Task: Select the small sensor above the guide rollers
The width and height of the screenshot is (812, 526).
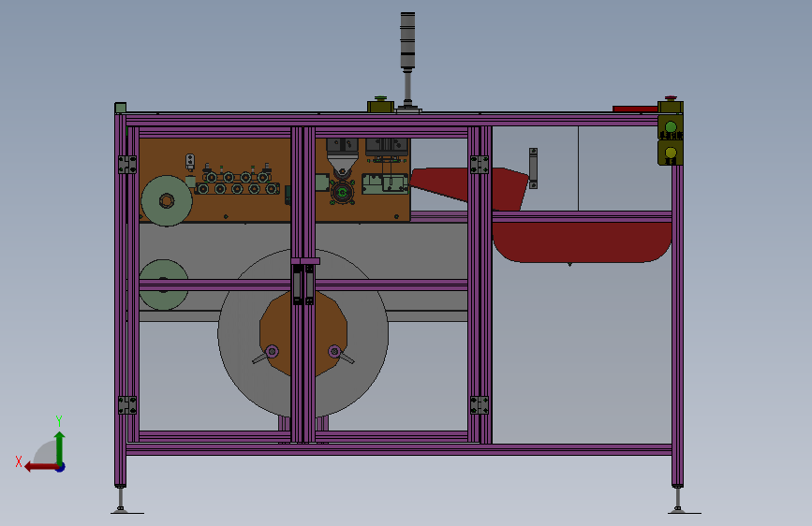Action: [190, 162]
